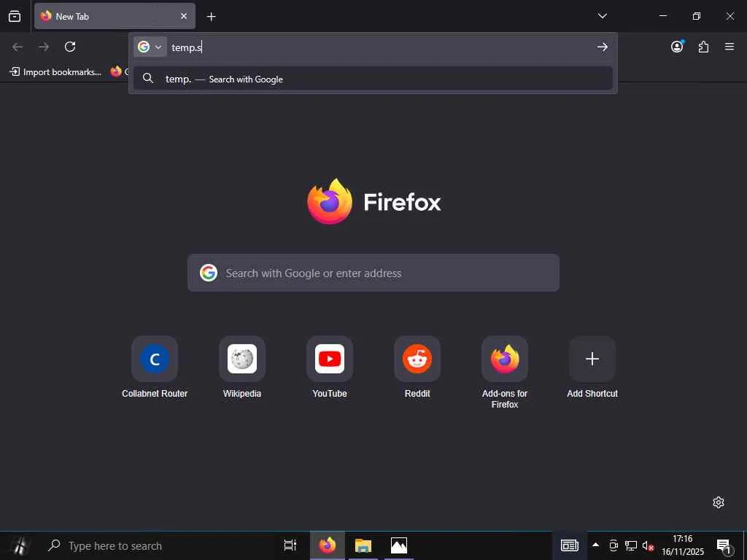Show hidden system tray icons
This screenshot has width=747, height=560.
click(595, 545)
